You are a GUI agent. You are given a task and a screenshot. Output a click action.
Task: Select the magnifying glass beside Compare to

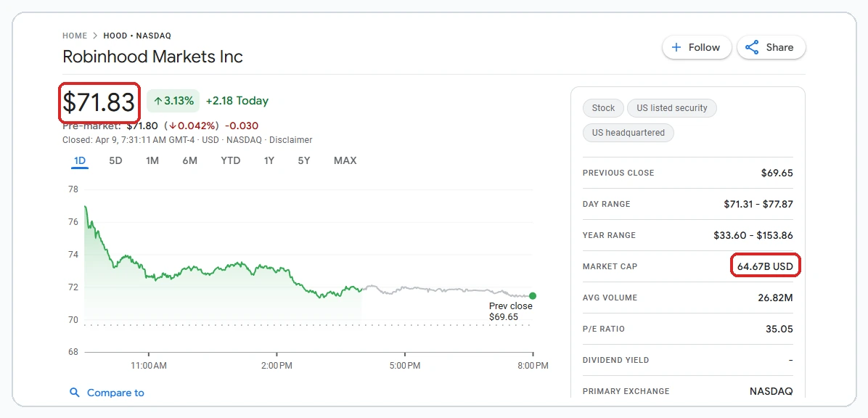pos(75,392)
